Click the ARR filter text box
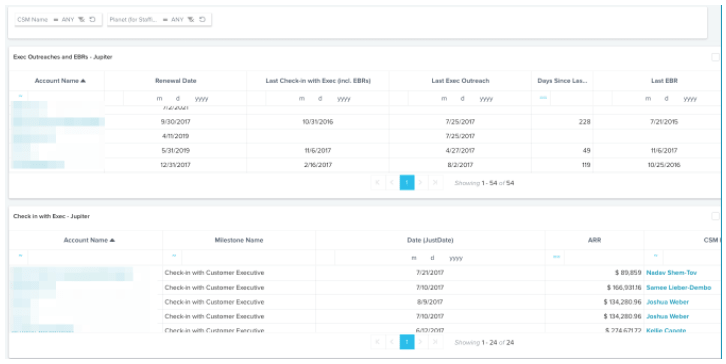 pyautogui.click(x=604, y=257)
